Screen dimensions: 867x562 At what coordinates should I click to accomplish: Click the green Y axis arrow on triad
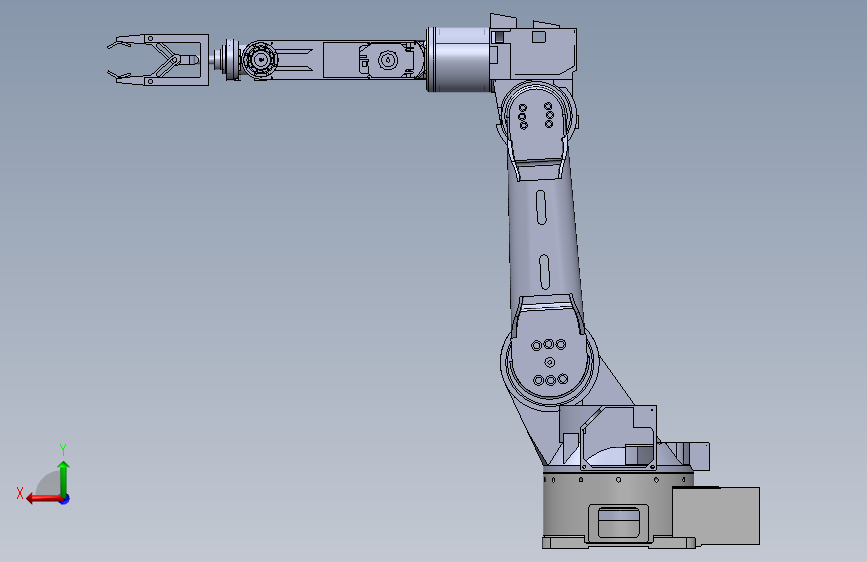click(x=64, y=478)
